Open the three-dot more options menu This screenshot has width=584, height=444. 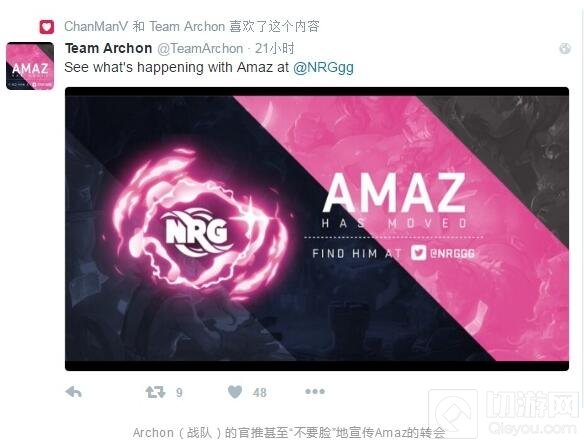[315, 391]
